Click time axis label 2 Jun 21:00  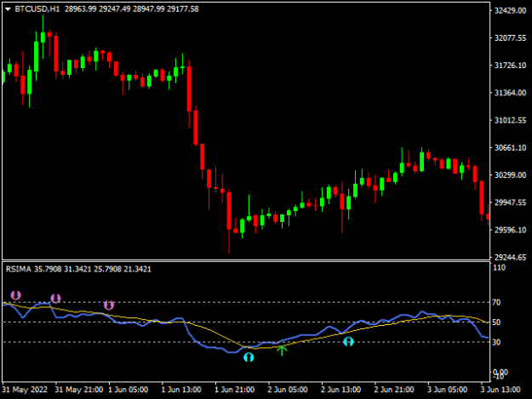[394, 390]
